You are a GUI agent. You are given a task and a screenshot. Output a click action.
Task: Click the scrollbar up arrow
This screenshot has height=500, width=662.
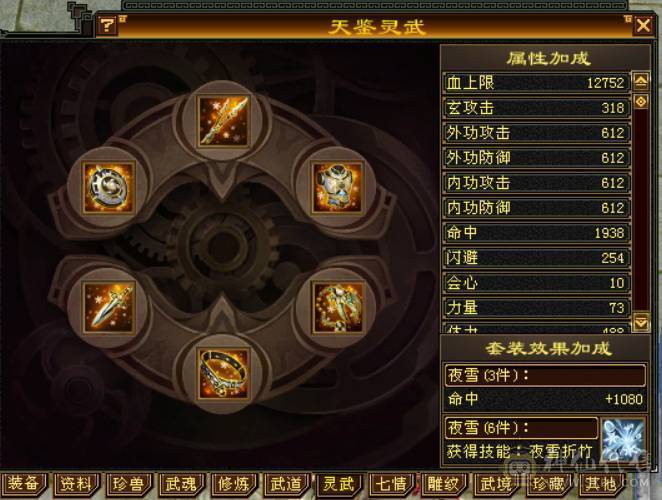641,81
